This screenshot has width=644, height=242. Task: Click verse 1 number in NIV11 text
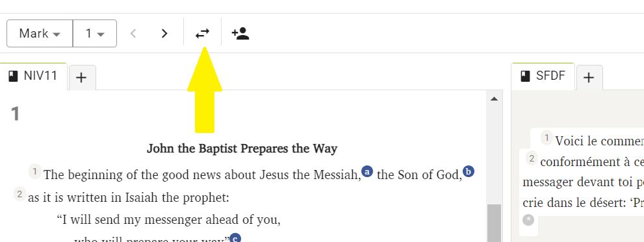coord(35,171)
